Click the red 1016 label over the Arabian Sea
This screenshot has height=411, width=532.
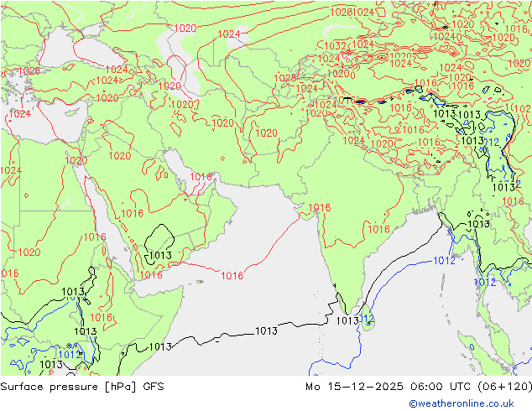pos(232,276)
